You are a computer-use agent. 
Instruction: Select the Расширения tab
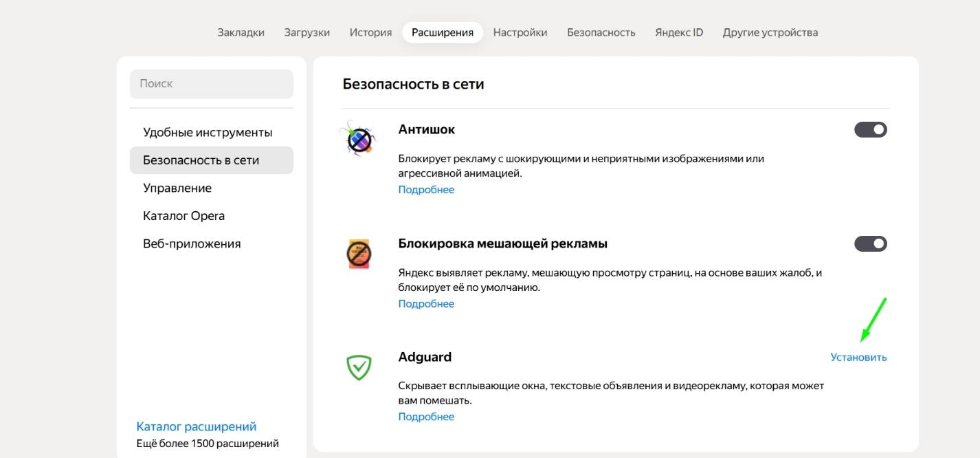443,32
